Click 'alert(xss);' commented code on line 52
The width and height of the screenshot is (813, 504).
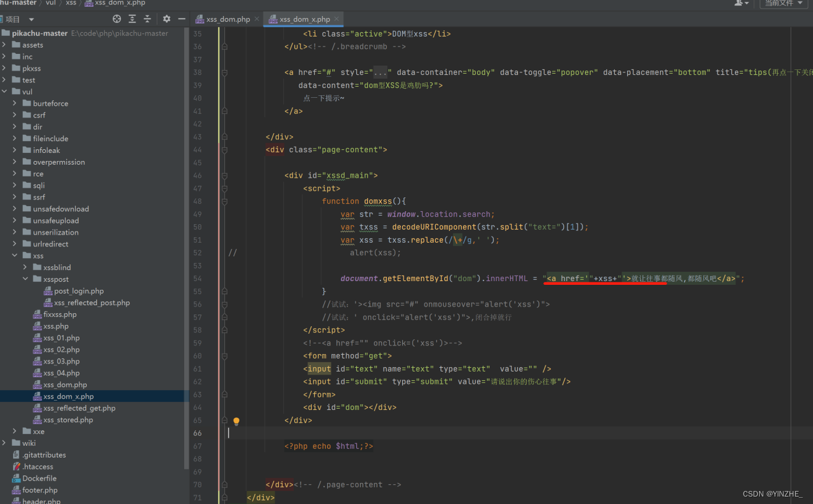tap(376, 253)
